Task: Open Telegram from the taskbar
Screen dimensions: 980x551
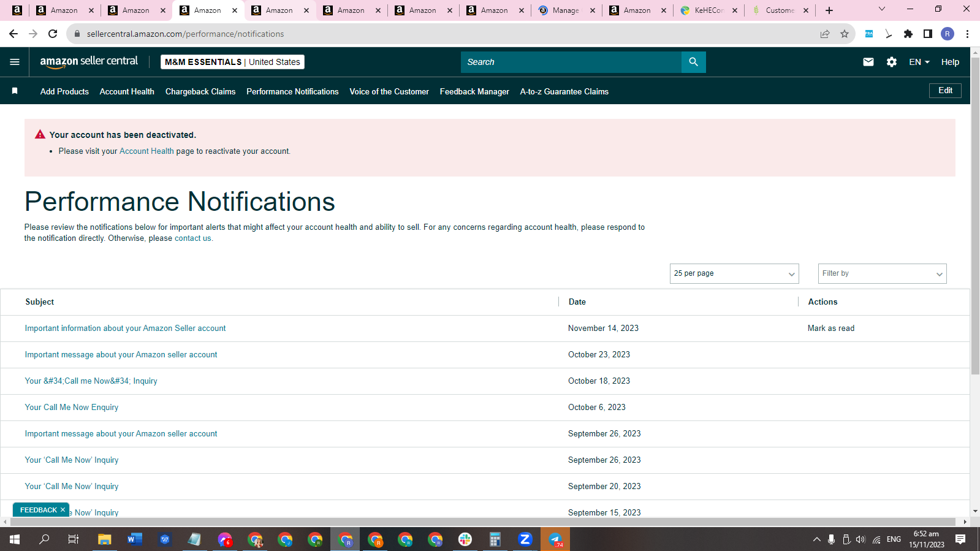Action: (x=555, y=539)
